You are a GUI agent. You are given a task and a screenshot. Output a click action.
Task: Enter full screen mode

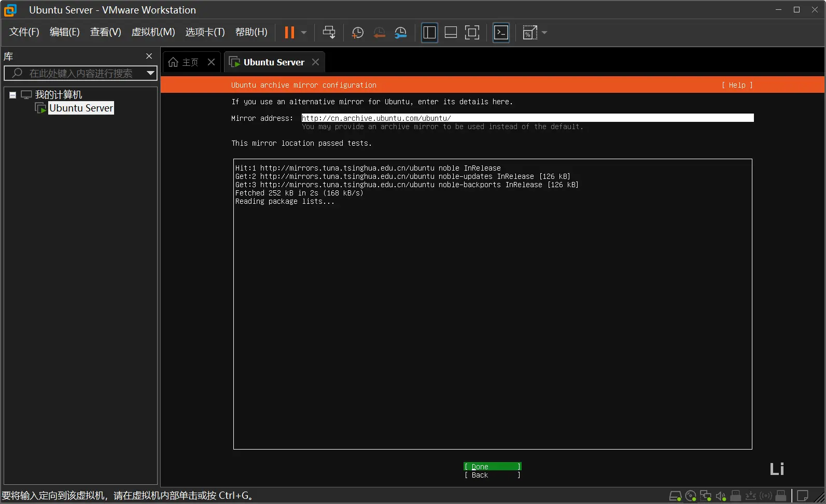click(x=472, y=33)
